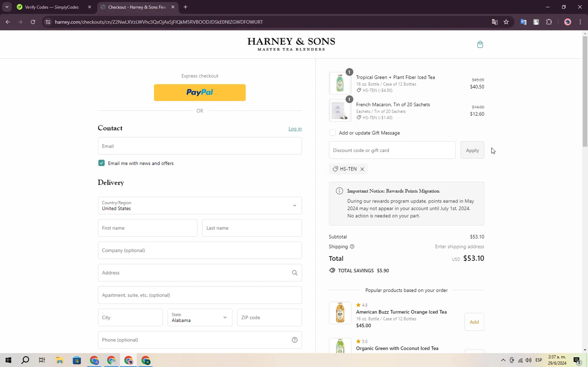Image resolution: width=588 pixels, height=367 pixels.
Task: Click the ZIP code field
Action: [270, 318]
